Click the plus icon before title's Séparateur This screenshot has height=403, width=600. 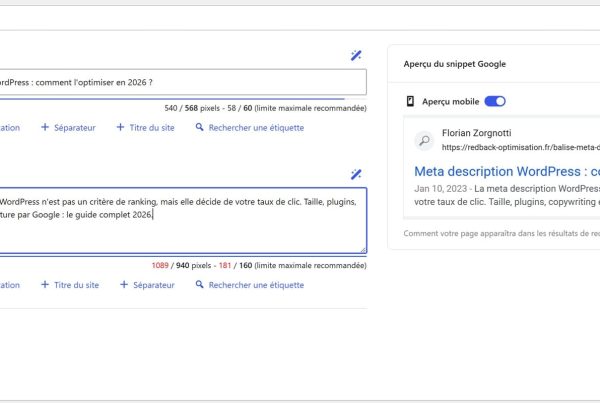[45, 127]
